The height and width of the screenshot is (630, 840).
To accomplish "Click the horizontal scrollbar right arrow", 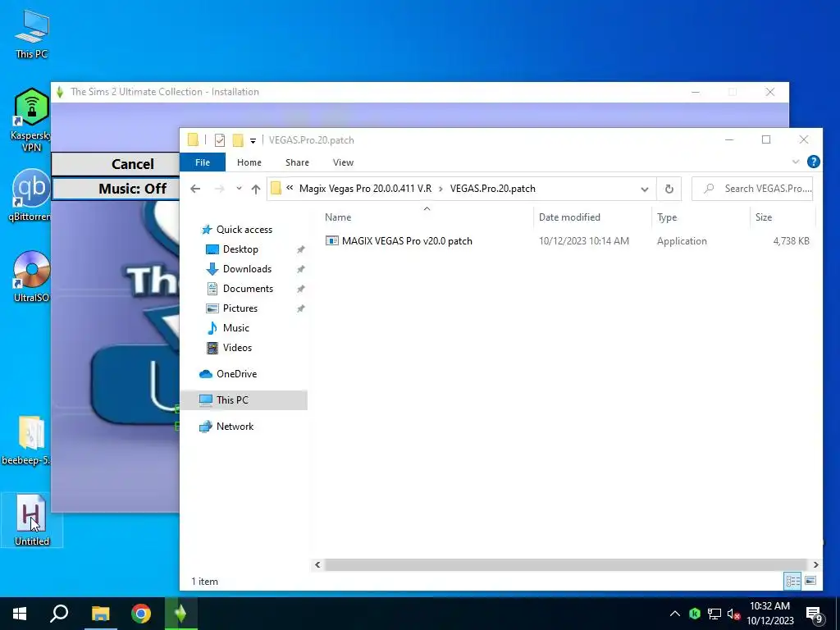I will (815, 564).
